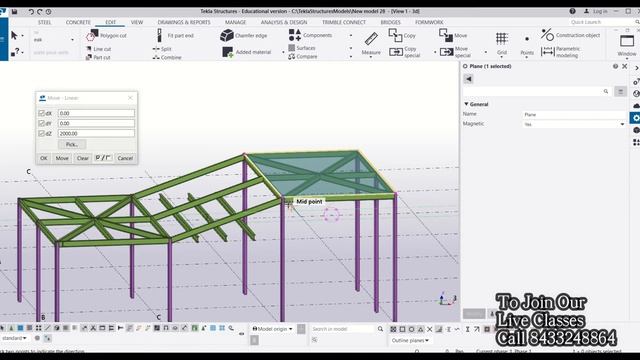Viewport: 640px width, 360px height.
Task: Activate Fit part end tool
Action: coord(176,36)
